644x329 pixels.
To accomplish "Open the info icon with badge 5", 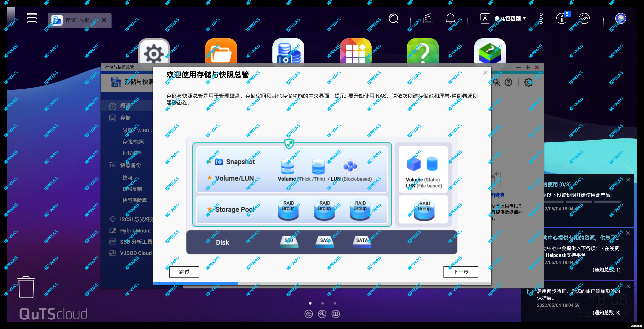I will (x=562, y=19).
